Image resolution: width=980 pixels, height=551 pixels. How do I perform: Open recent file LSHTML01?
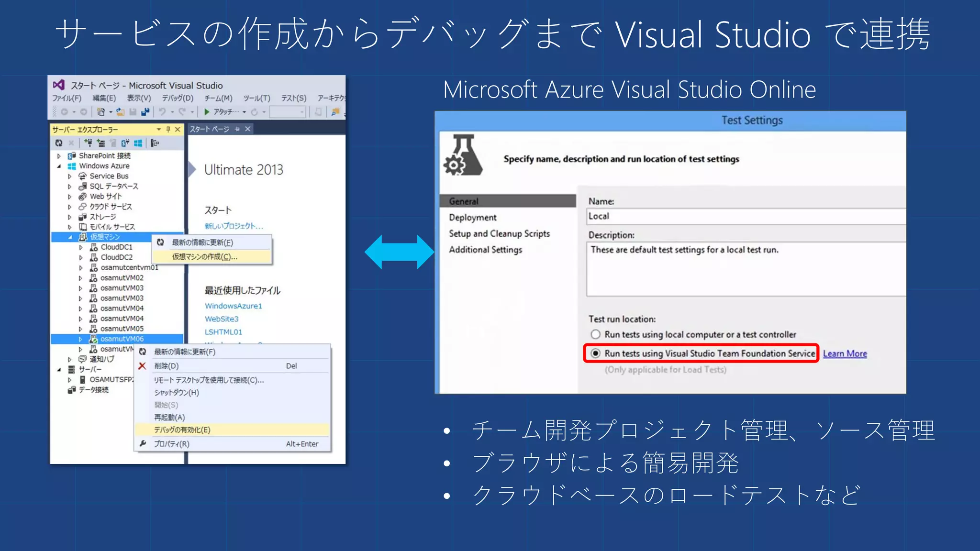pyautogui.click(x=223, y=331)
